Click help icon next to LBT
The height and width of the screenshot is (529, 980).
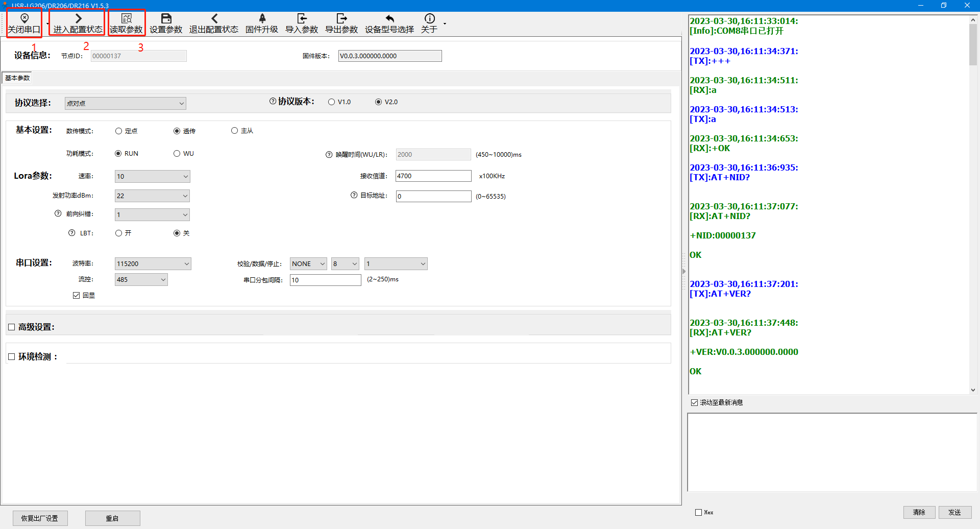click(x=72, y=233)
